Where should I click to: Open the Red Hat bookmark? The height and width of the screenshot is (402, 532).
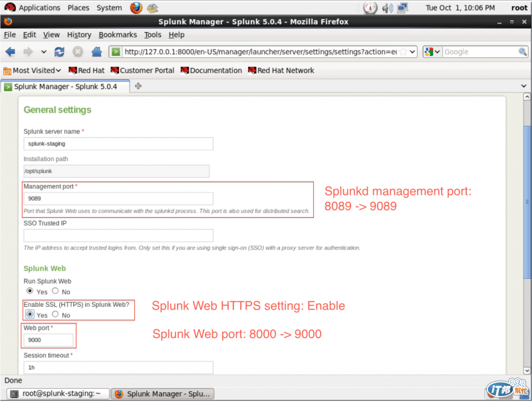pos(86,71)
